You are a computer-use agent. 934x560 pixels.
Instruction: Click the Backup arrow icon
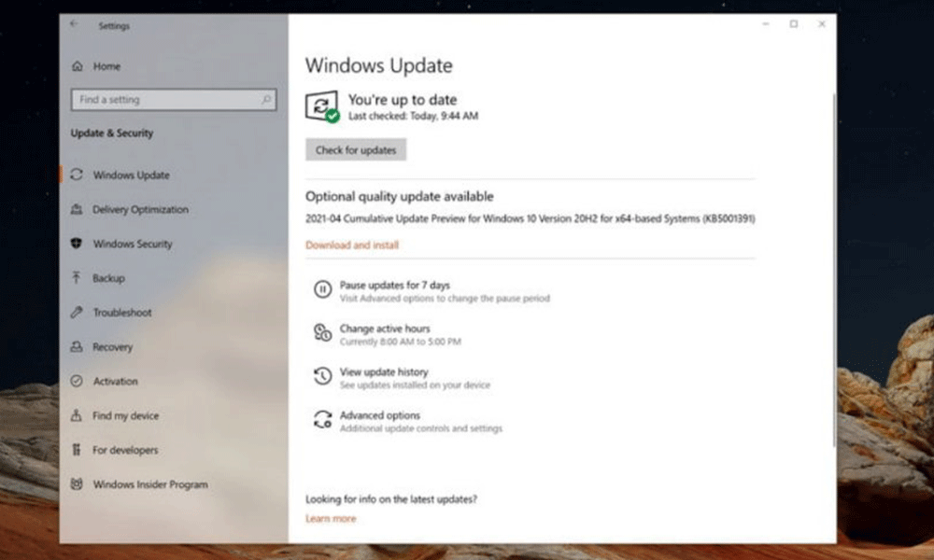(77, 278)
